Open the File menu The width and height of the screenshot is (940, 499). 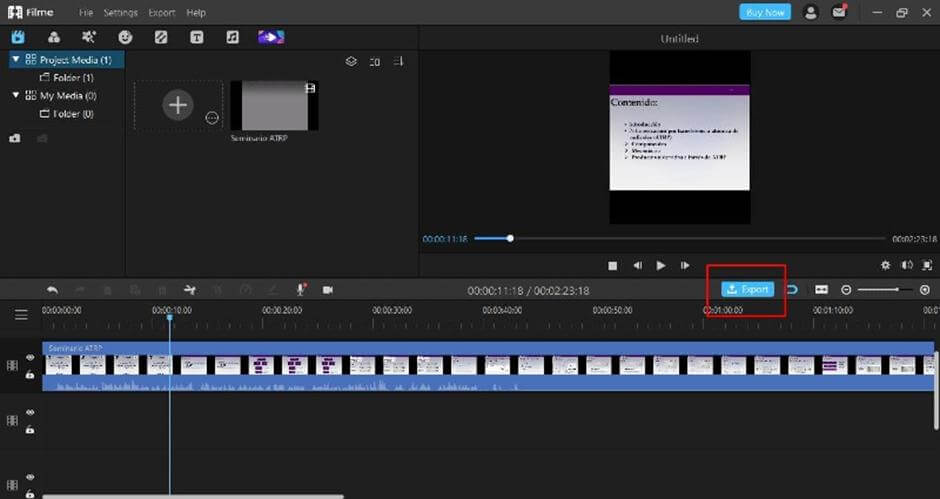point(86,13)
